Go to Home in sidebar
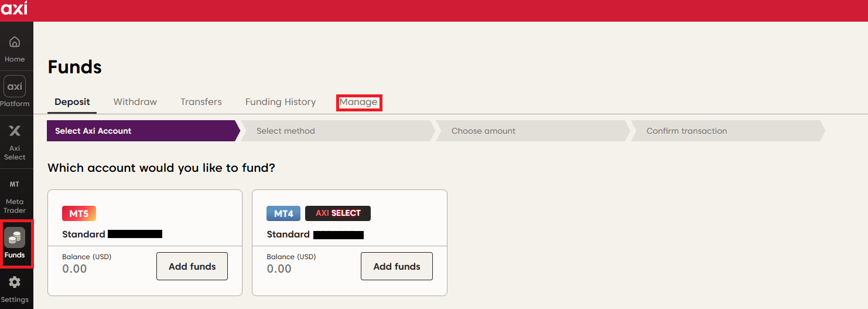 [x=15, y=43]
